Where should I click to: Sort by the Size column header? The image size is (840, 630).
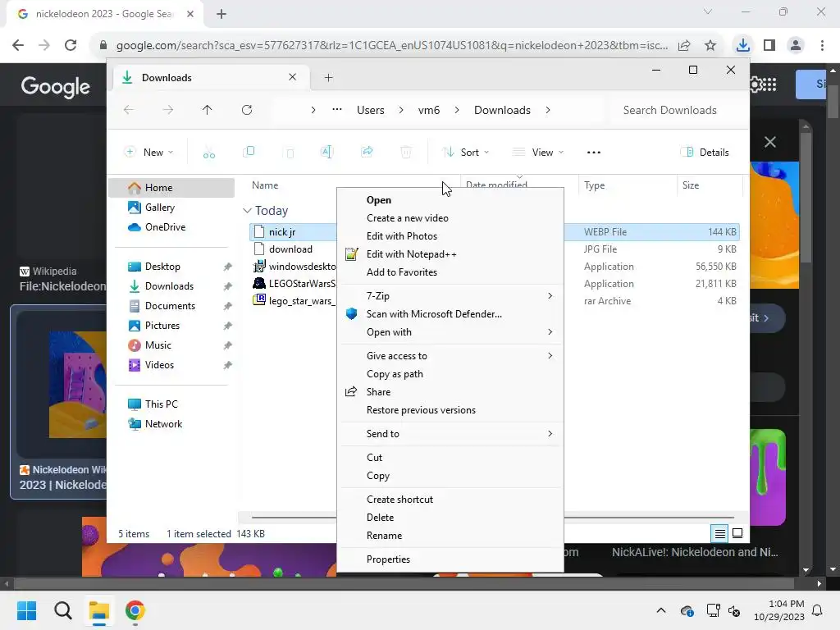click(710, 185)
